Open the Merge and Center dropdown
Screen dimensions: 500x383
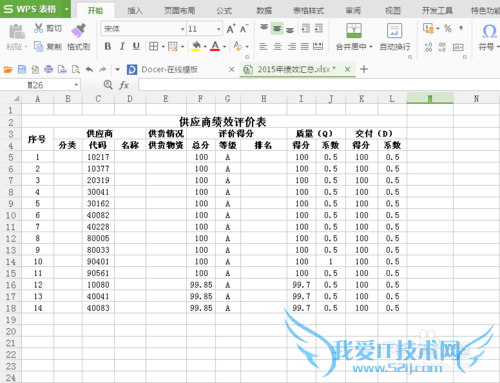coord(370,47)
